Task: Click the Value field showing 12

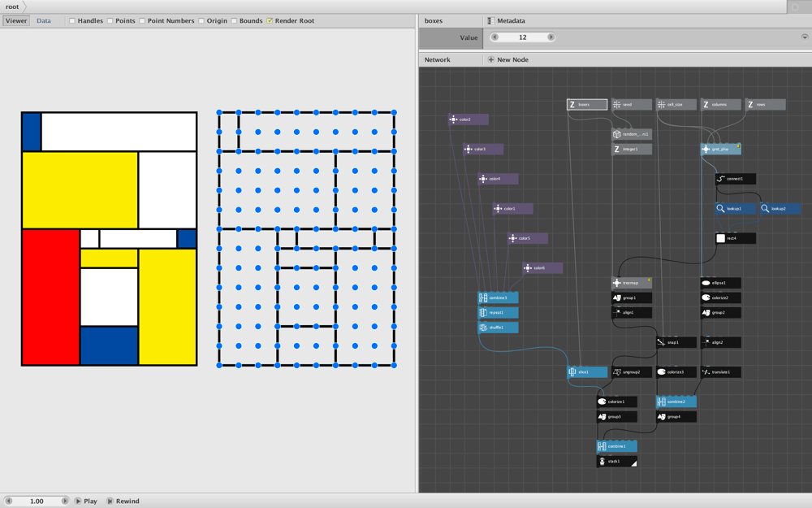Action: (522, 37)
